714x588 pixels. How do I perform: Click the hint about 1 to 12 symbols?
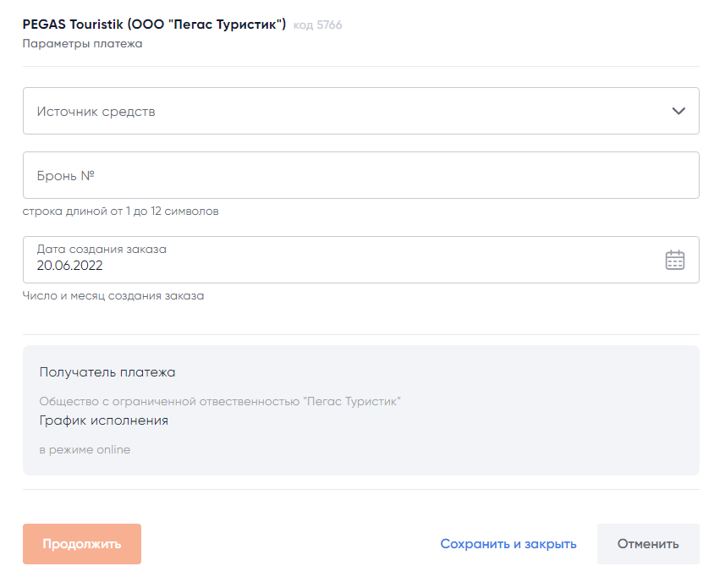[x=120, y=212]
